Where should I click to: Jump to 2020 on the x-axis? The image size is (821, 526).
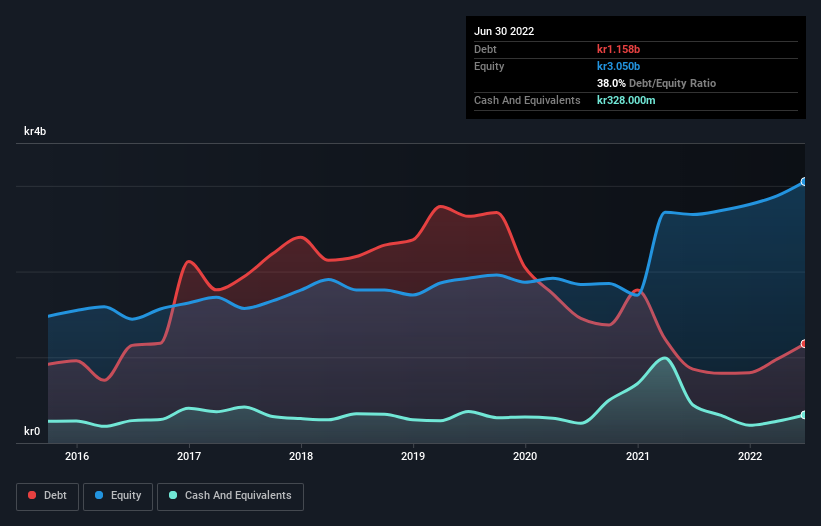[x=525, y=457]
